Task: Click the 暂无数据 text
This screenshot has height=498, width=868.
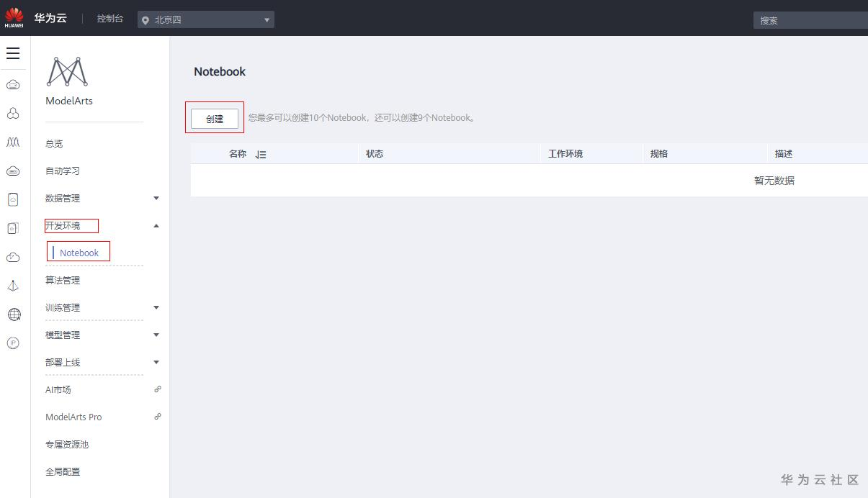Action: click(774, 181)
